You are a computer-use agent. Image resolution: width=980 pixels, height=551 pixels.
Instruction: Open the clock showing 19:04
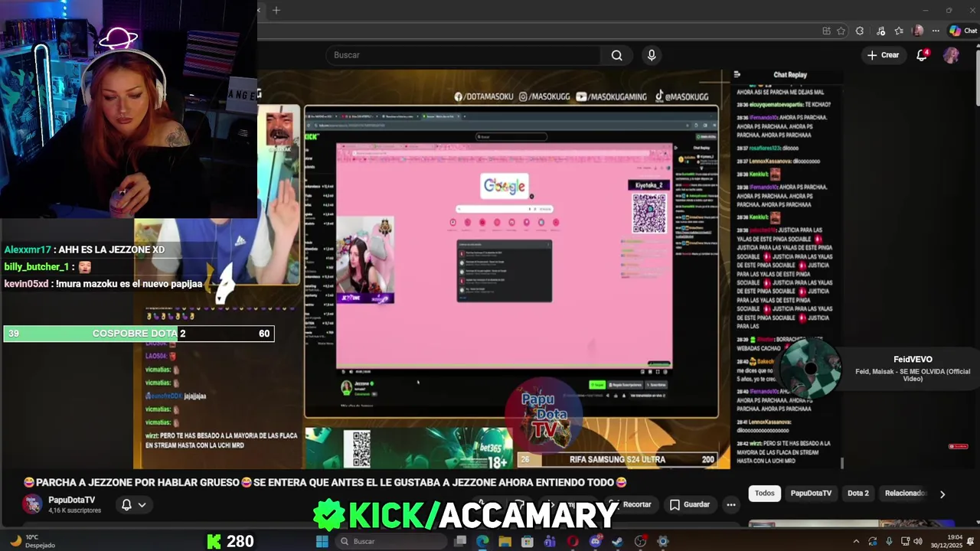pos(946,541)
